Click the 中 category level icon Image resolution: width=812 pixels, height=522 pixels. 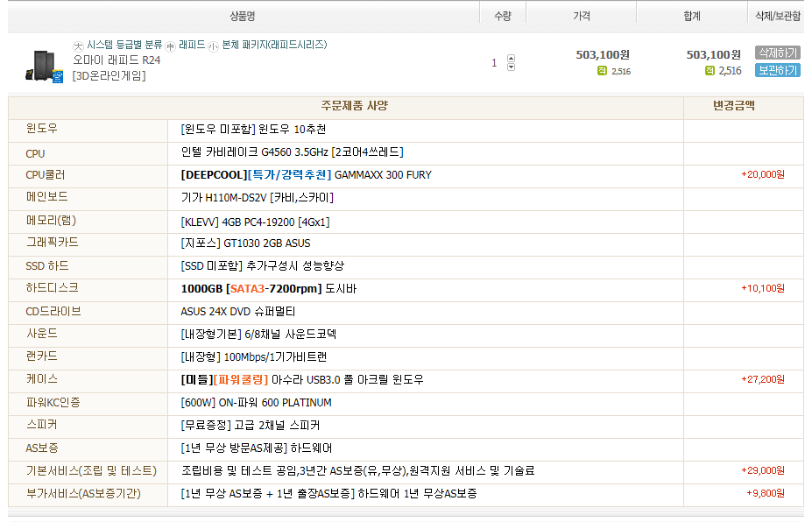coord(171,46)
